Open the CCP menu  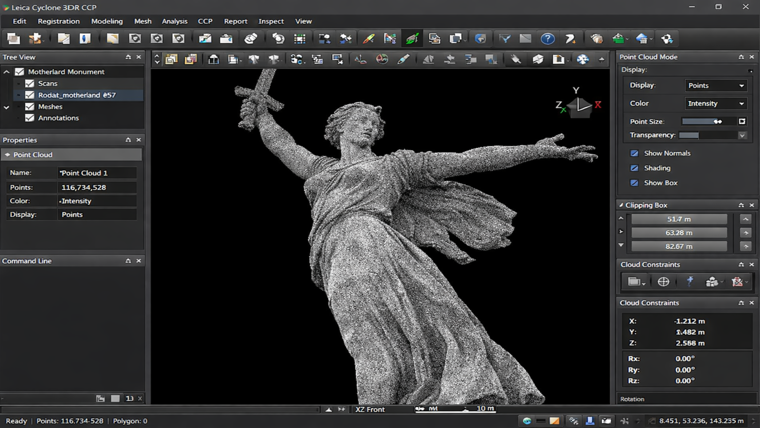pos(205,21)
